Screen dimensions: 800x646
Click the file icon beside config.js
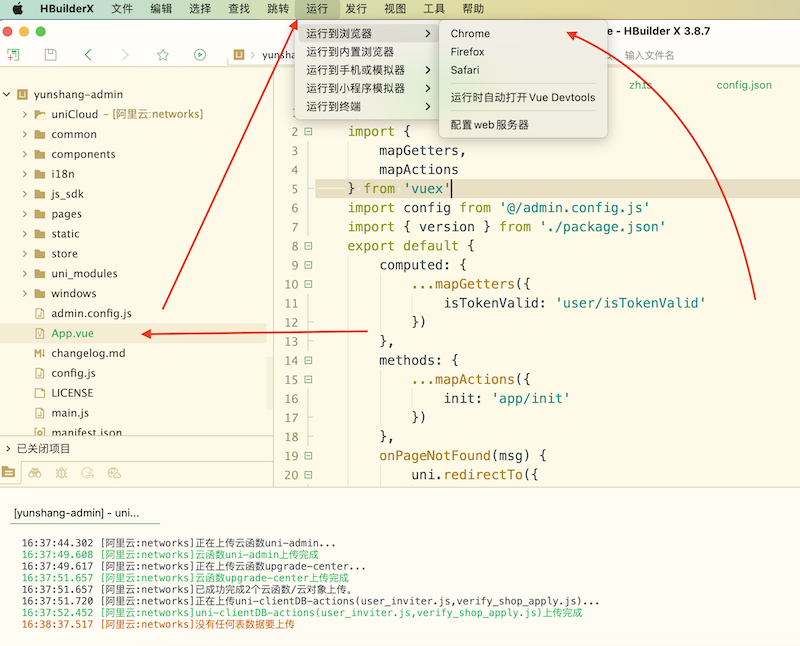tap(40, 373)
